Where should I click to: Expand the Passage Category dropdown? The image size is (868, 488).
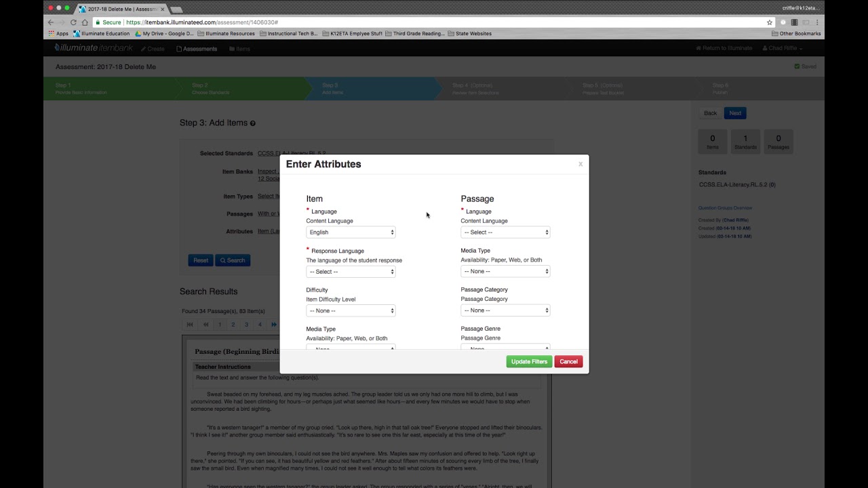click(505, 310)
